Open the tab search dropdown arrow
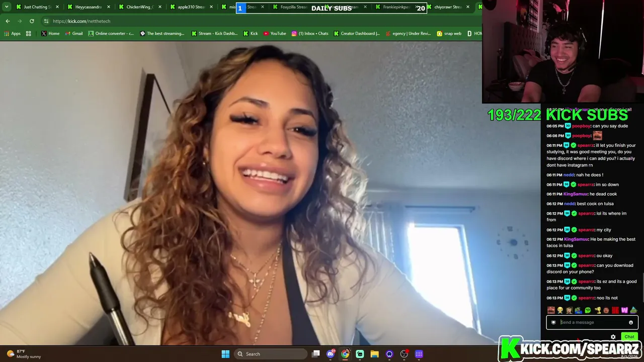644x362 pixels. 7,7
